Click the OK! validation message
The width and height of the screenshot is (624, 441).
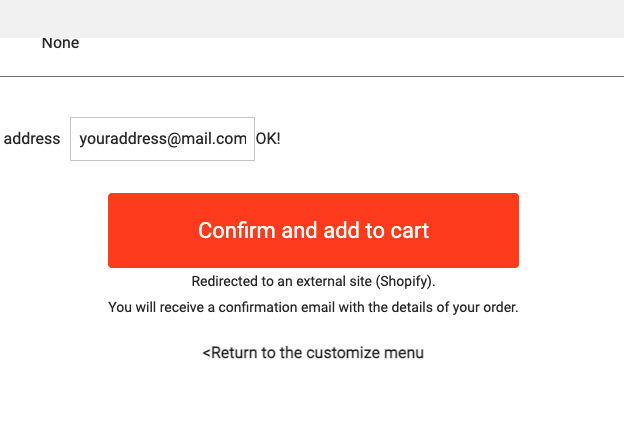268,139
